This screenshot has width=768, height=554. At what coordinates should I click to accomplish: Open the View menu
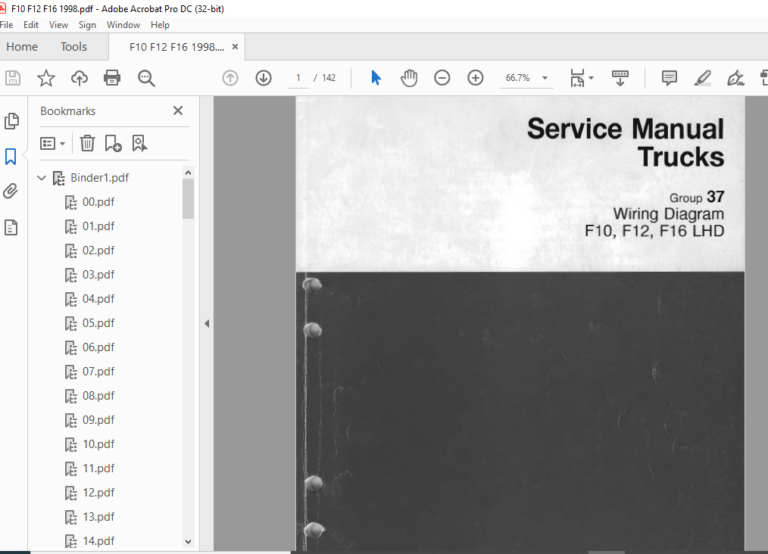(58, 24)
